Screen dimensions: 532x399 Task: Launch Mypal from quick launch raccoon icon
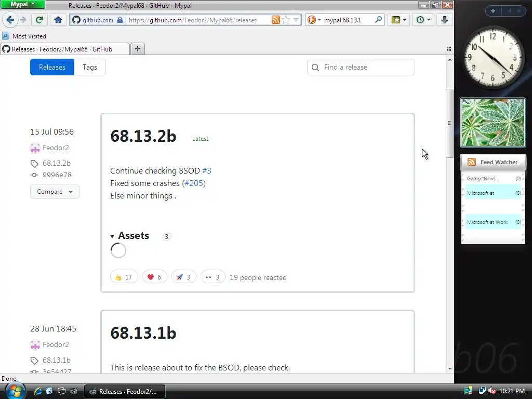(x=74, y=391)
